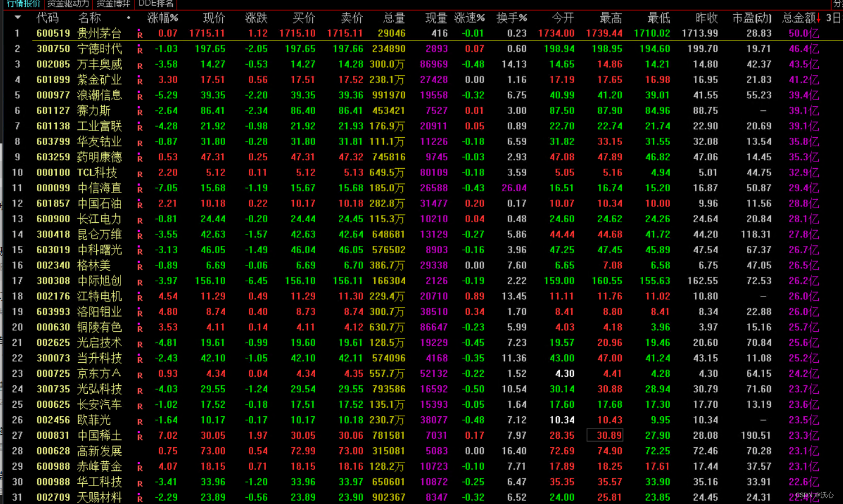Click the 总量 column header
Image resolution: width=843 pixels, height=504 pixels.
(394, 18)
